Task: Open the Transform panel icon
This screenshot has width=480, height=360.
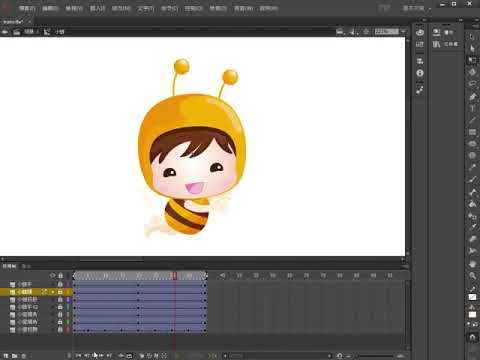Action: 420,90
